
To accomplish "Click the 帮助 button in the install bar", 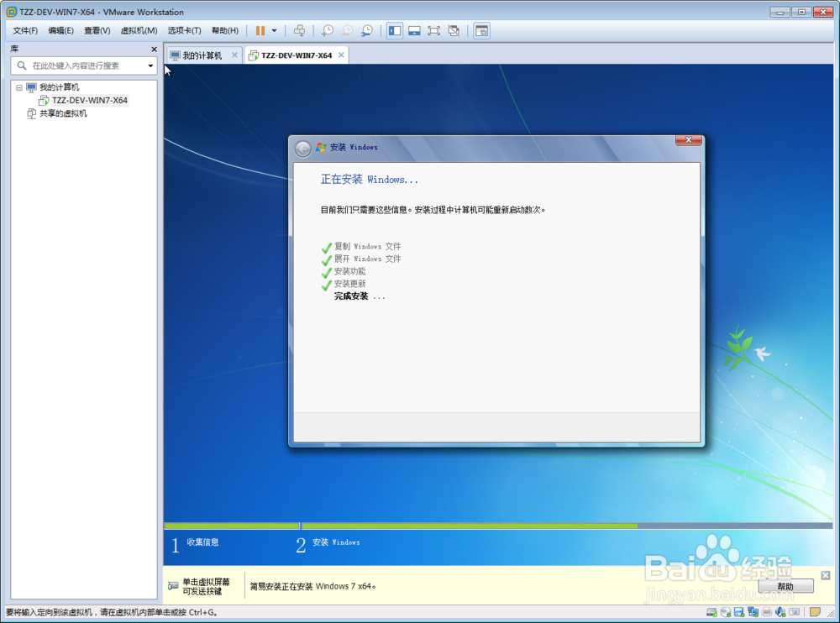I will coord(785,586).
